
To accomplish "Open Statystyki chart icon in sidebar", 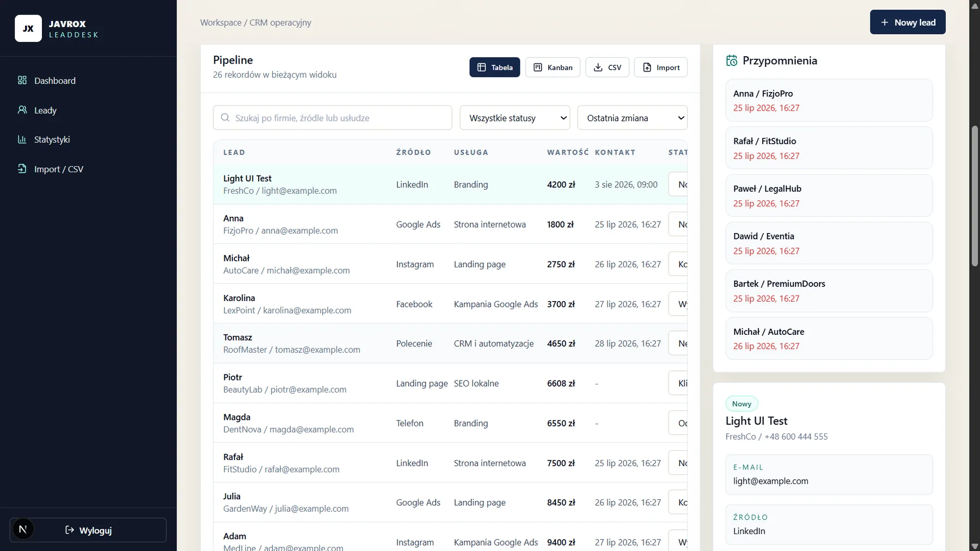I will tap(22, 139).
